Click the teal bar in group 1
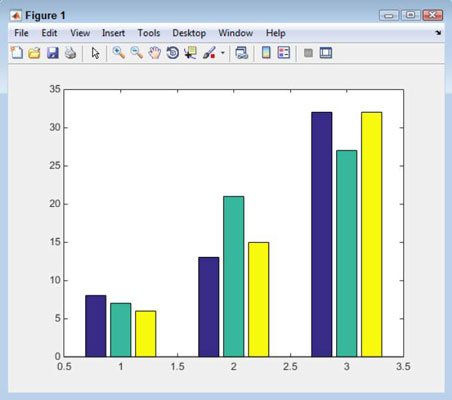The width and height of the screenshot is (452, 400). click(121, 330)
